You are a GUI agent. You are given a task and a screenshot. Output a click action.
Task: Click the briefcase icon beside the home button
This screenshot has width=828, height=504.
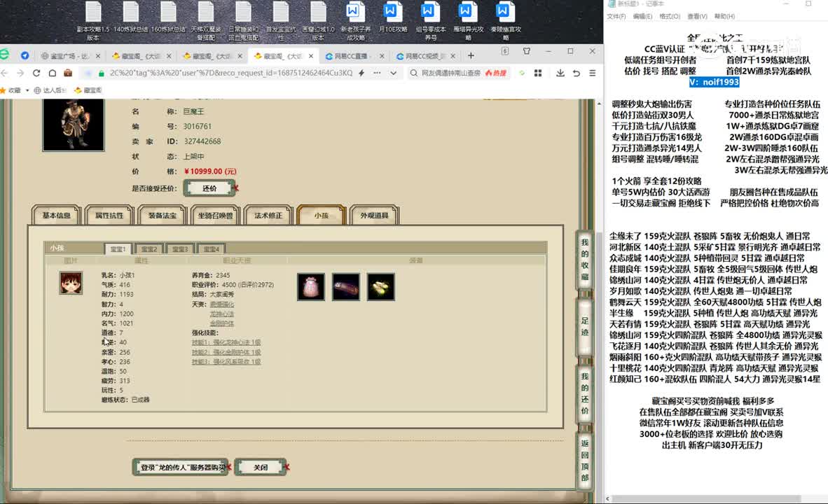[x=67, y=73]
